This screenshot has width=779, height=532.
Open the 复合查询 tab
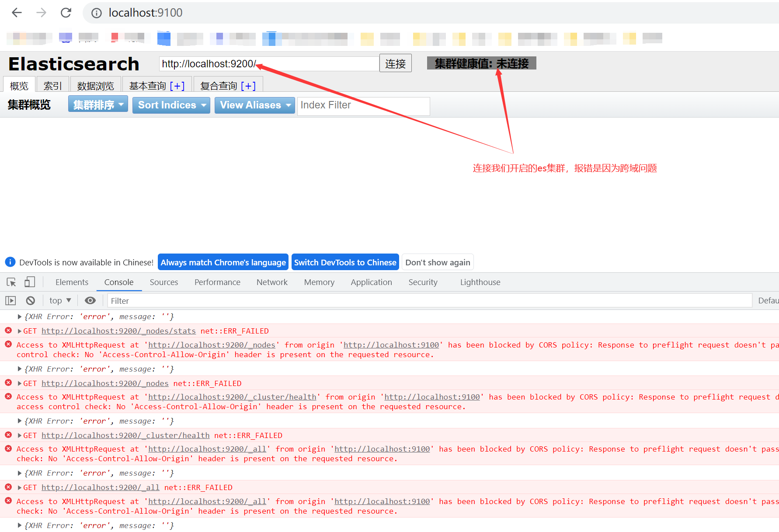[228, 85]
